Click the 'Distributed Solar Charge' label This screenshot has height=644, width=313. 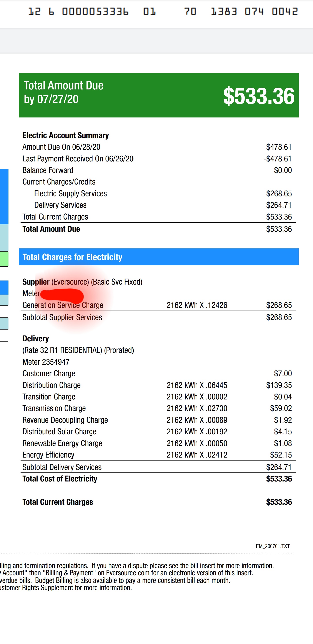(60, 431)
